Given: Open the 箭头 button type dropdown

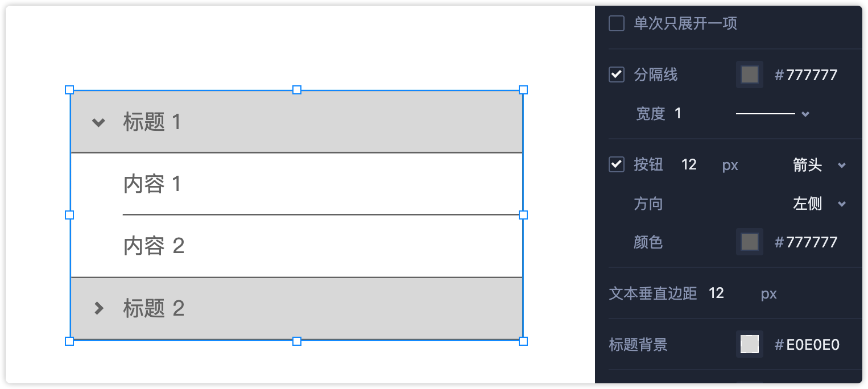Looking at the screenshot, I should pos(819,165).
